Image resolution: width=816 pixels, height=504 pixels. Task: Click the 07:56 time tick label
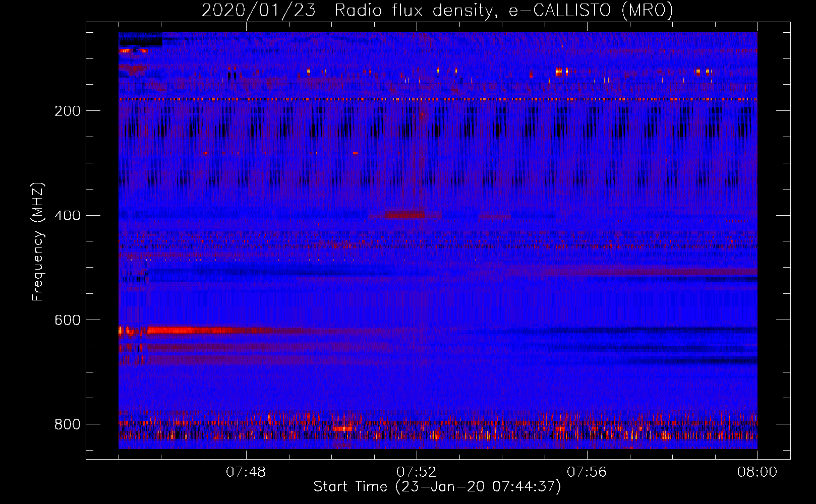(587, 472)
